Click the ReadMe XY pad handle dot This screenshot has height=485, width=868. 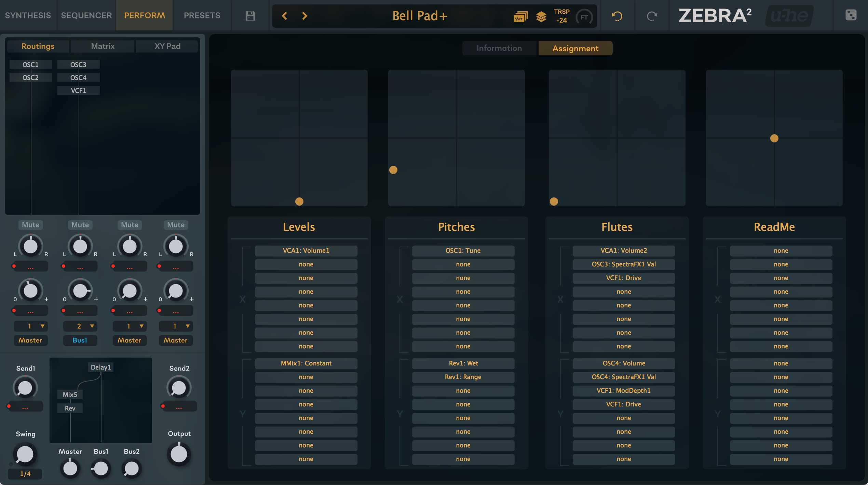[x=774, y=138]
